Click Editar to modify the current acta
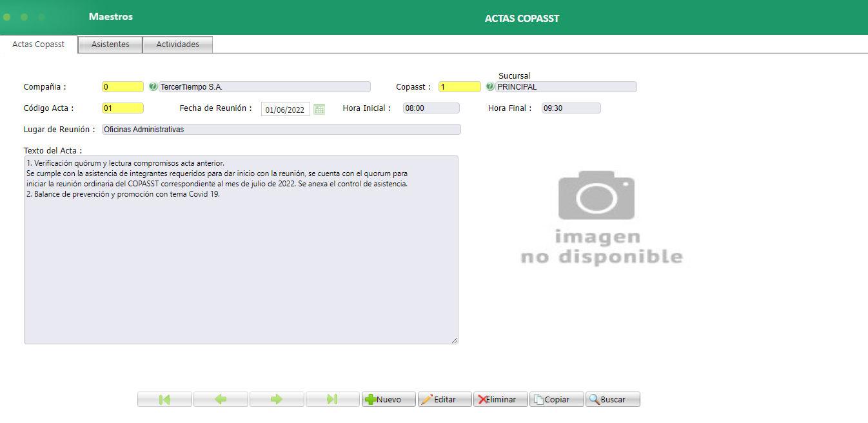The height and width of the screenshot is (423, 868). pyautogui.click(x=444, y=398)
